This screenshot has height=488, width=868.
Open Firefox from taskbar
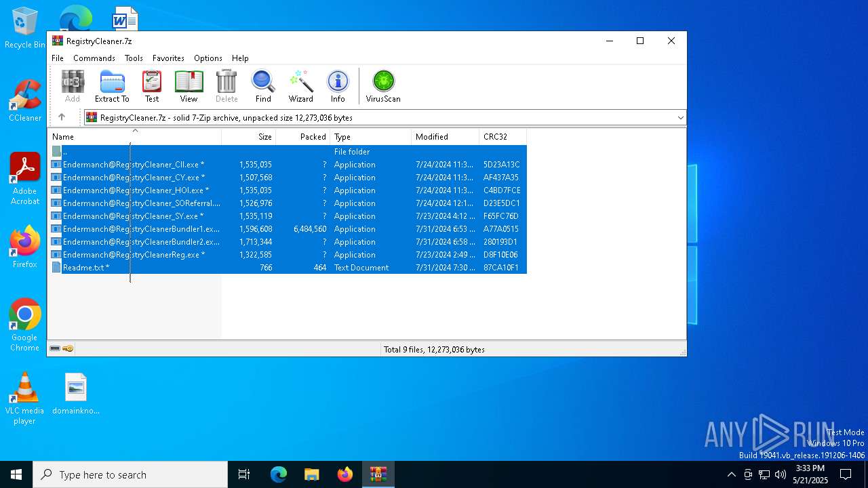pyautogui.click(x=345, y=474)
